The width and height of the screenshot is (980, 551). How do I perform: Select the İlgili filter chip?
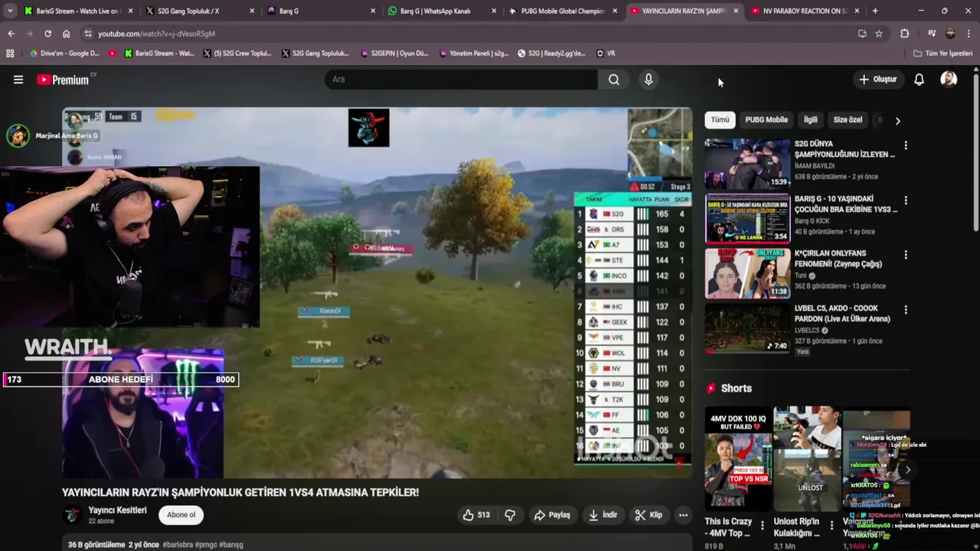coord(810,120)
